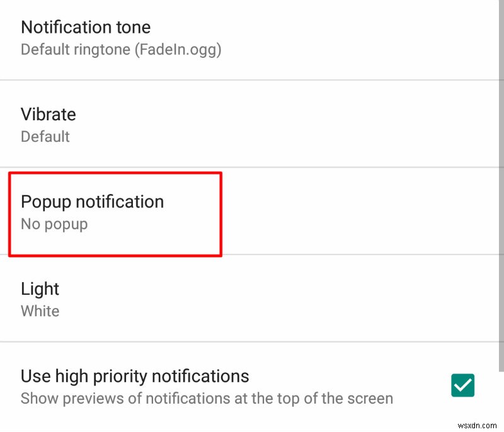Click empty area of Vibrate row
The width and height of the screenshot is (504, 432).
pos(289,123)
